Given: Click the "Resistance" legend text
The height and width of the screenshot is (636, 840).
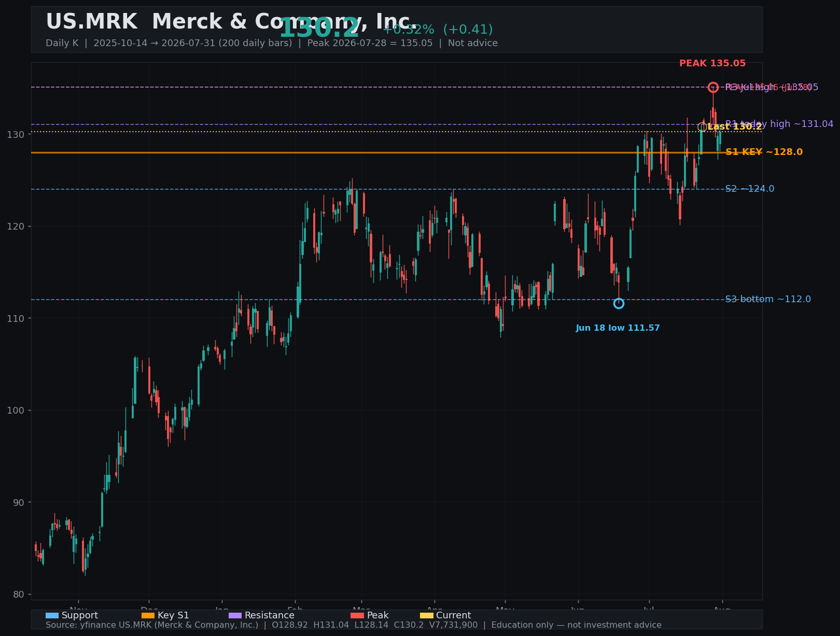Looking at the screenshot, I should [270, 616].
